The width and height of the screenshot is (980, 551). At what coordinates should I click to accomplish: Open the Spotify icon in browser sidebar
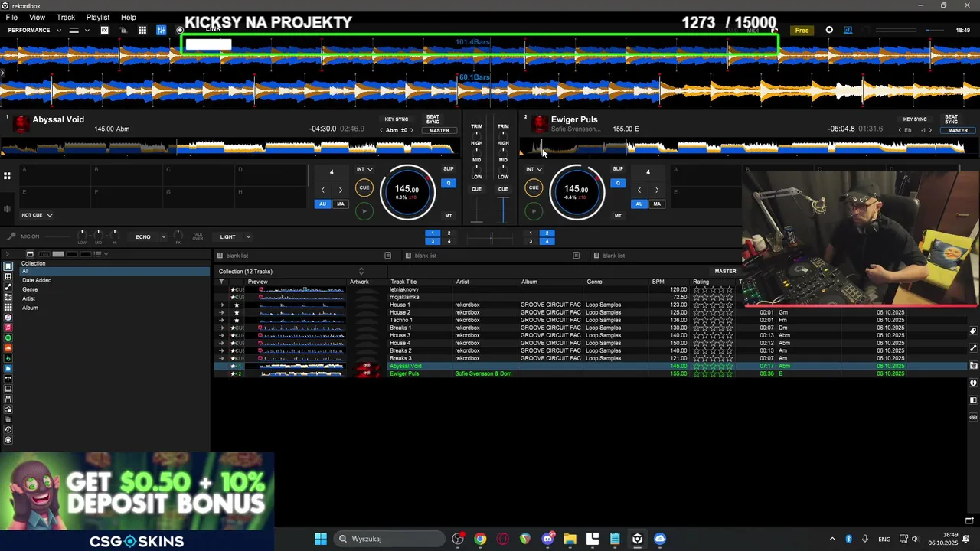tap(8, 337)
